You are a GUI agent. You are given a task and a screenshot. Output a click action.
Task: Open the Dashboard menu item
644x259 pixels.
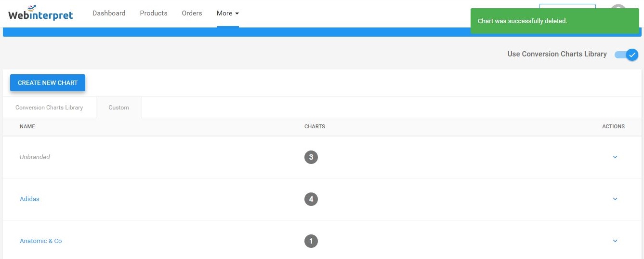pos(109,13)
